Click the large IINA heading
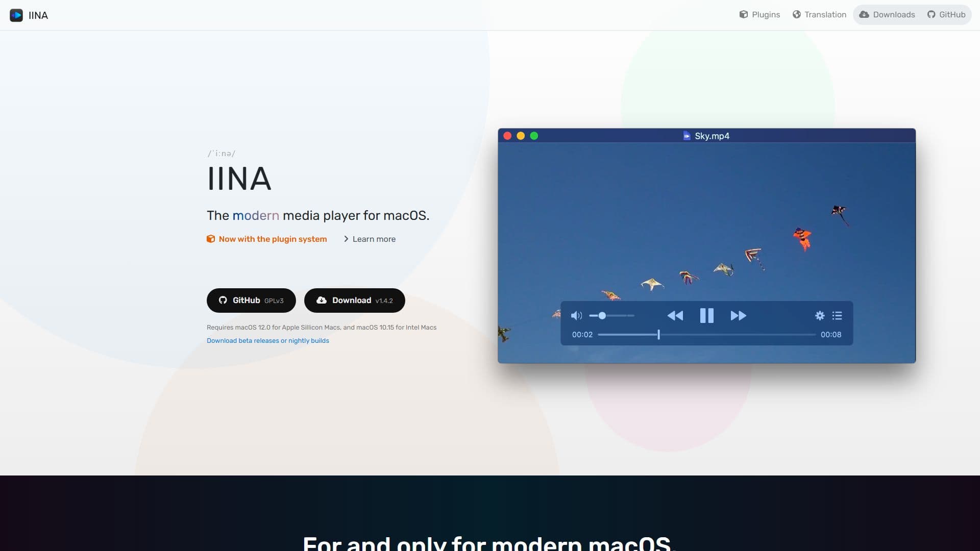 tap(239, 179)
